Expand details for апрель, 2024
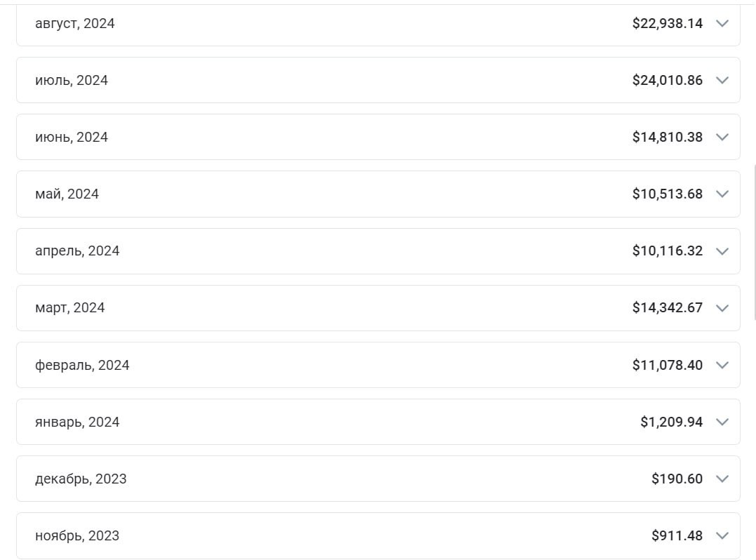This screenshot has width=756, height=560. pos(722,251)
